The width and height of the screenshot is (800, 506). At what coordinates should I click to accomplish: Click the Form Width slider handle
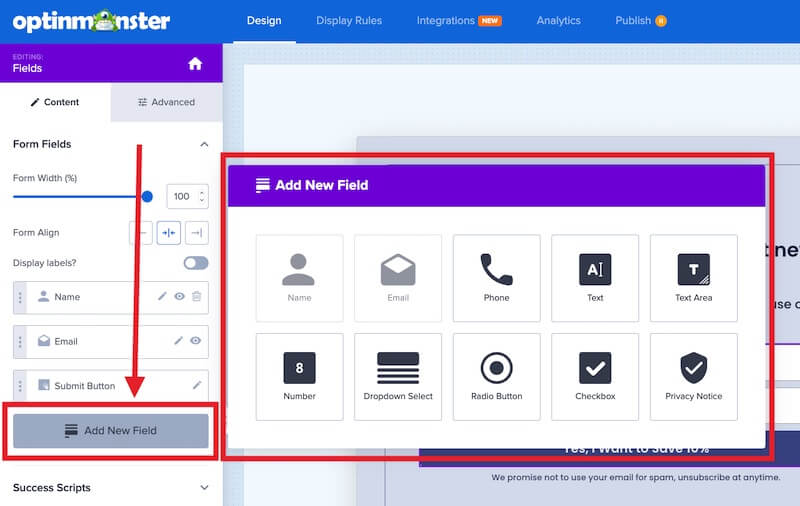[x=147, y=196]
